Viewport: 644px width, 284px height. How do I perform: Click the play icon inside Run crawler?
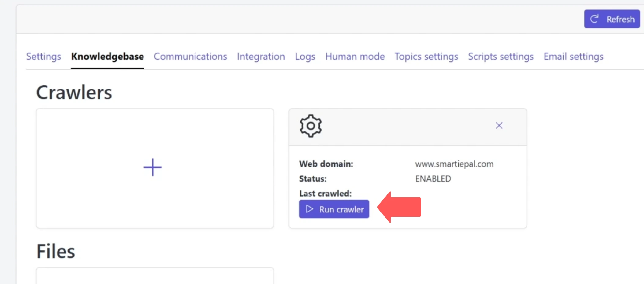310,209
